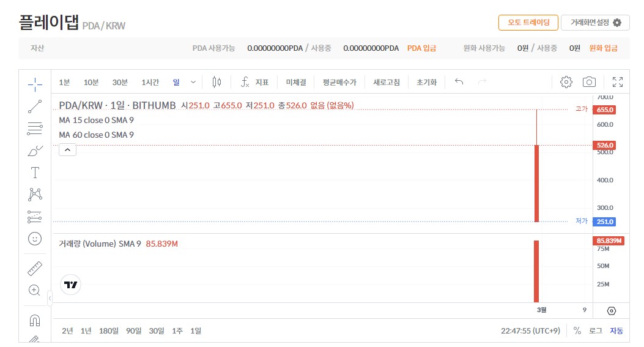Select the ruler measure tool
644x347 pixels.
pos(35,269)
